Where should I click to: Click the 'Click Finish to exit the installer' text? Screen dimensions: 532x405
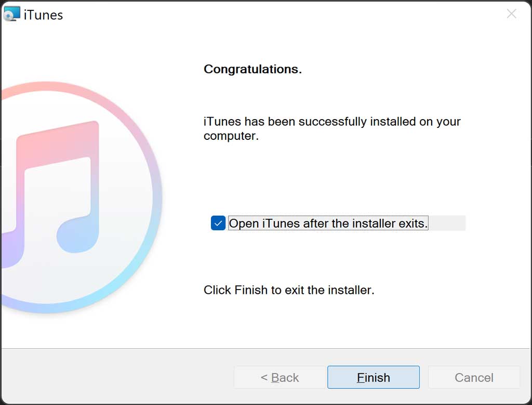pos(289,290)
